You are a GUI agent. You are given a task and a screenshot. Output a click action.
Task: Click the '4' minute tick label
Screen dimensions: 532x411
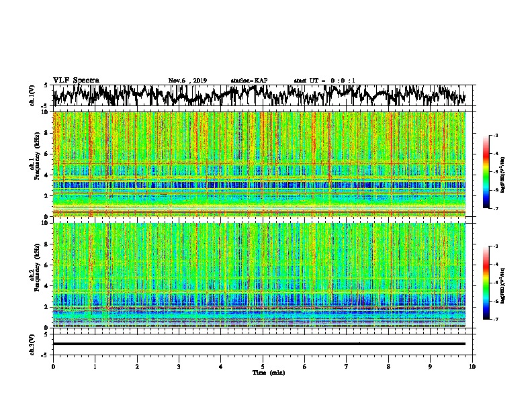pyautogui.click(x=221, y=367)
